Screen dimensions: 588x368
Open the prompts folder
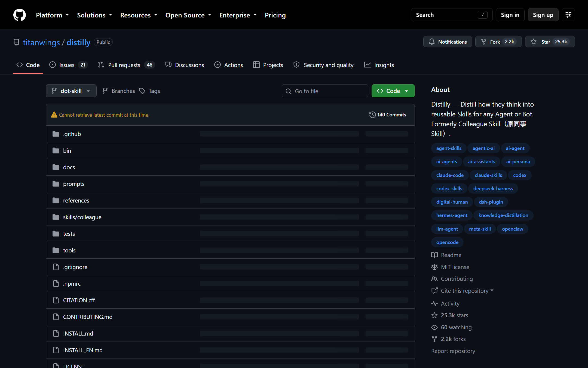74,184
